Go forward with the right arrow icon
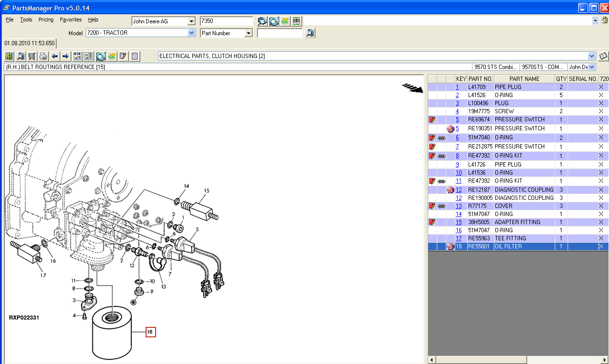 tap(66, 56)
